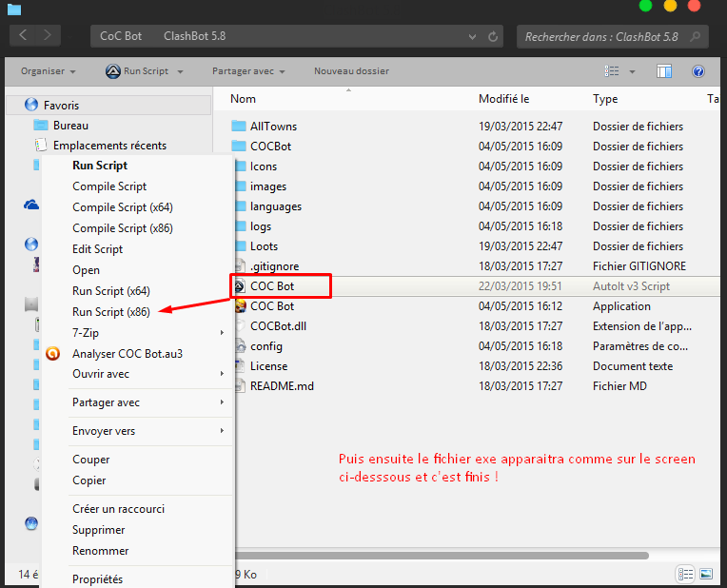Choose Créer un raccourci

(118, 509)
